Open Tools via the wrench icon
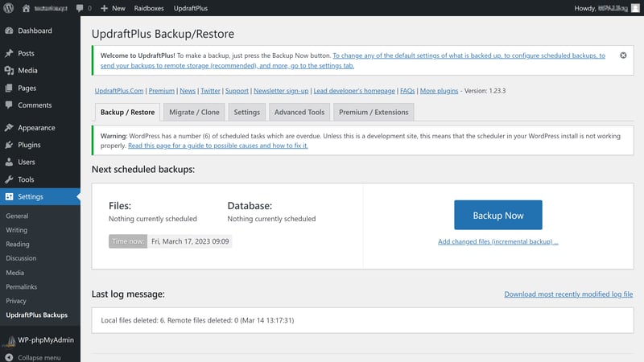 click(9, 179)
